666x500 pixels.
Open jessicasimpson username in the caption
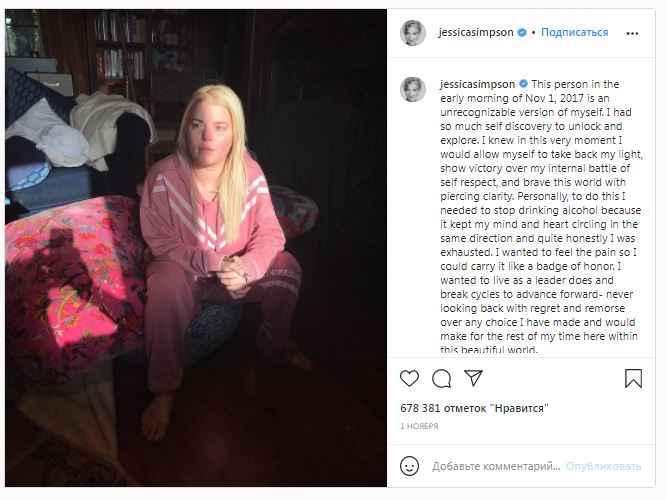[477, 84]
